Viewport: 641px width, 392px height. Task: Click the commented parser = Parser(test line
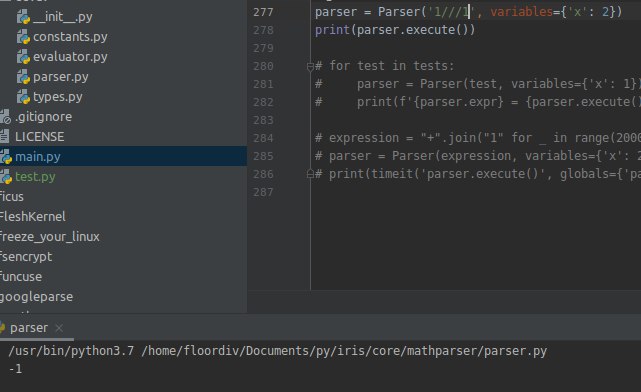tap(478, 84)
